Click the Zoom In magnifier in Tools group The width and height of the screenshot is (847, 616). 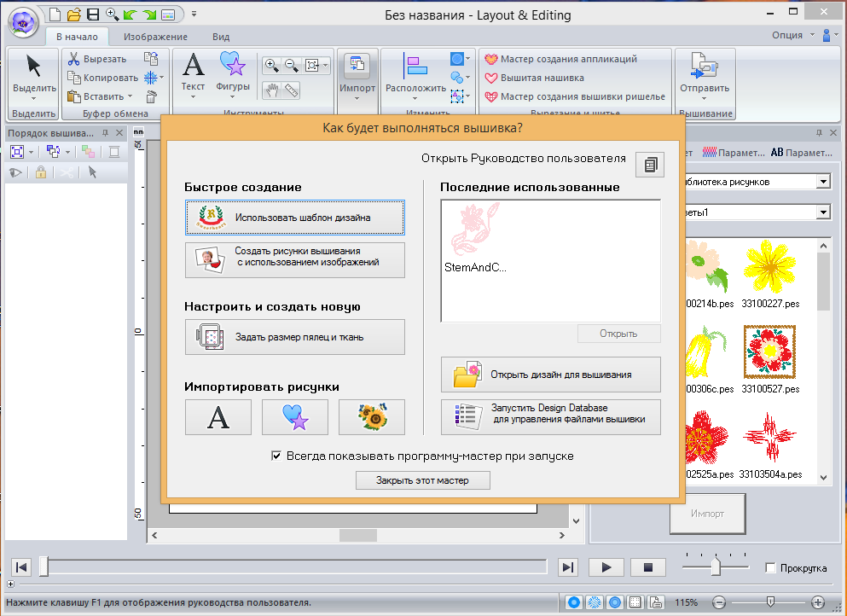tap(272, 66)
